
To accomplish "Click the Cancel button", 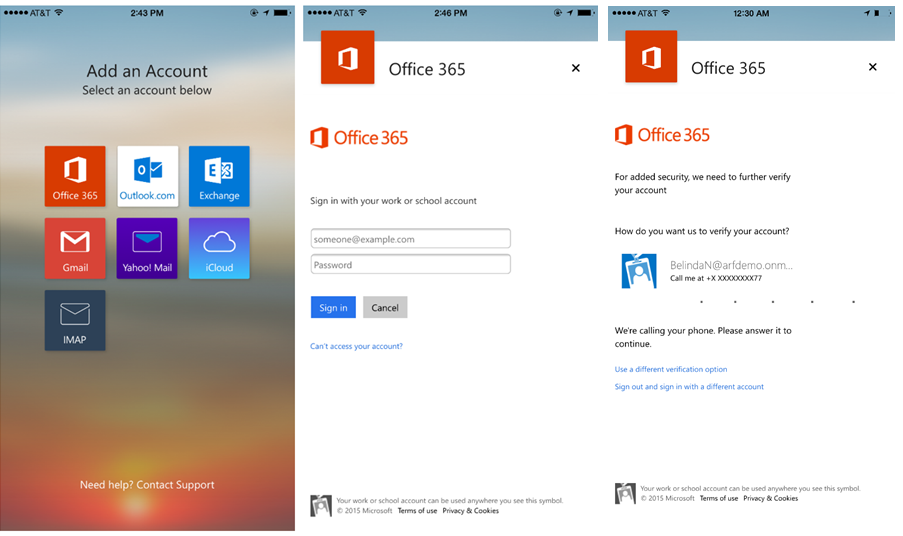I will point(385,307).
